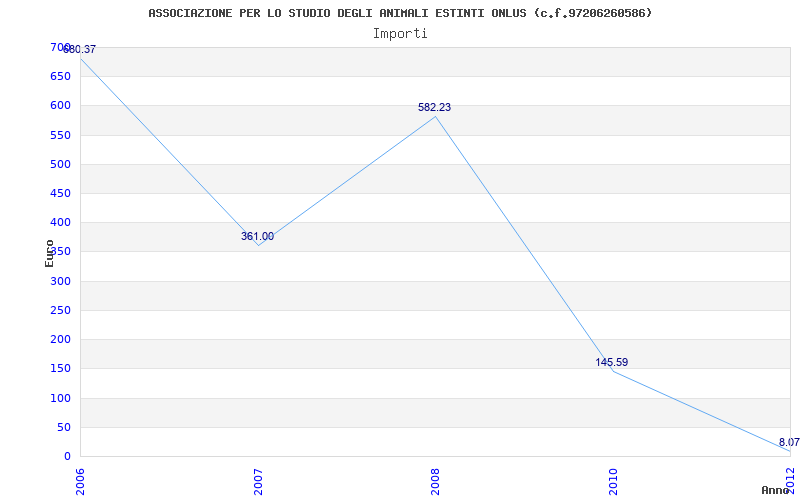The width and height of the screenshot is (800, 500).
Task: Select the 600 y-axis tick label
Action: pos(60,106)
